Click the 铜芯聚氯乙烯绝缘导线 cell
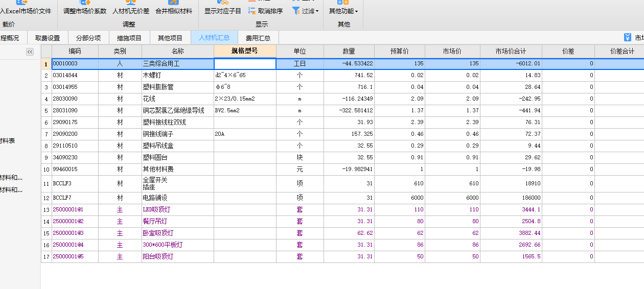The width and height of the screenshot is (644, 289). tap(178, 111)
